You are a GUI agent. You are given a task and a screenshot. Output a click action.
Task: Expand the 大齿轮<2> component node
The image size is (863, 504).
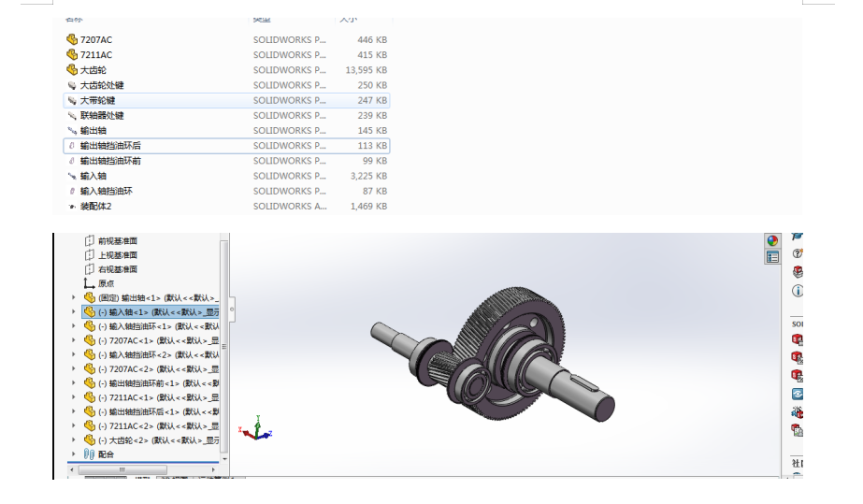pyautogui.click(x=75, y=440)
